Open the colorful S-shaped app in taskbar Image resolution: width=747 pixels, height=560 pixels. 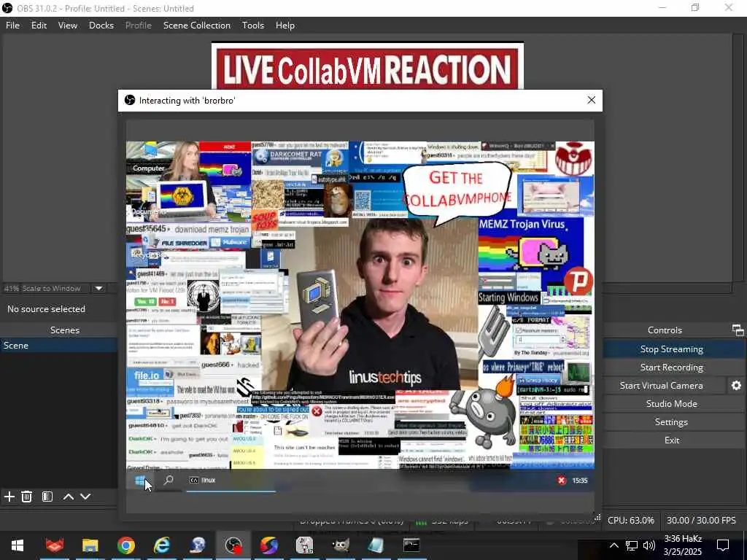tap(268, 545)
